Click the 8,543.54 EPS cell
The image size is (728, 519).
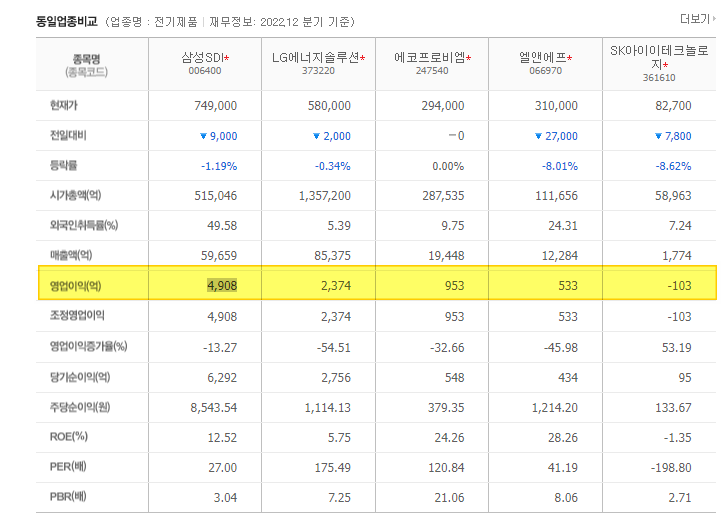click(214, 408)
